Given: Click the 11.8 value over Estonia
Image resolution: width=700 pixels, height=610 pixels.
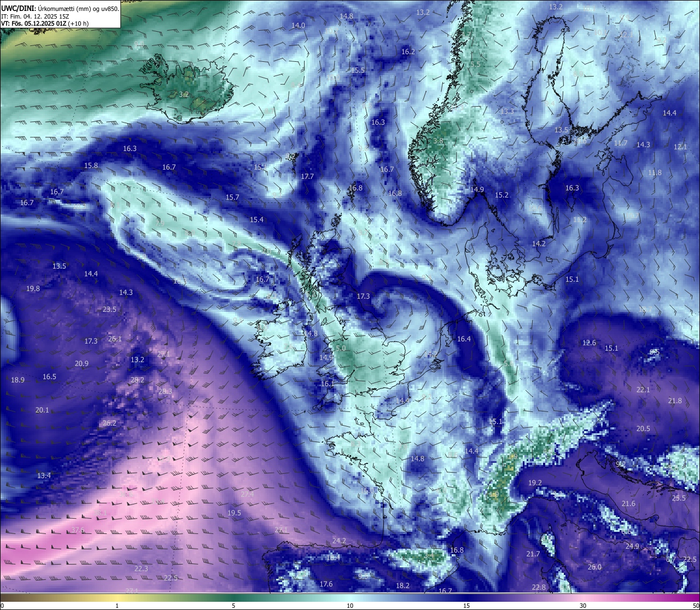Looking at the screenshot, I should pyautogui.click(x=655, y=172).
